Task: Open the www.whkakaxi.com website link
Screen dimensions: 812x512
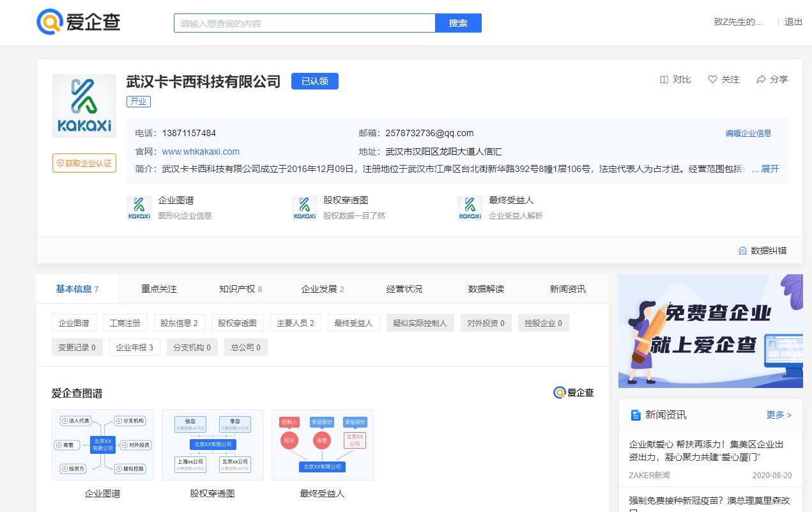Action: [201, 151]
